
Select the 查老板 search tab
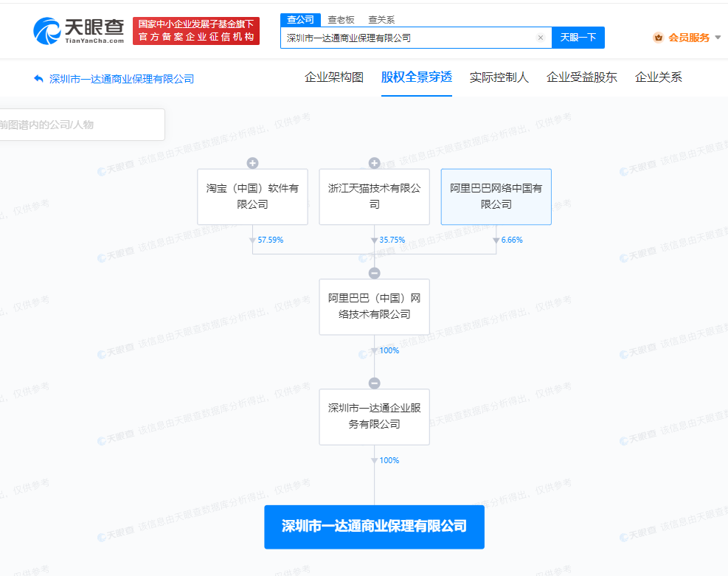[341, 19]
